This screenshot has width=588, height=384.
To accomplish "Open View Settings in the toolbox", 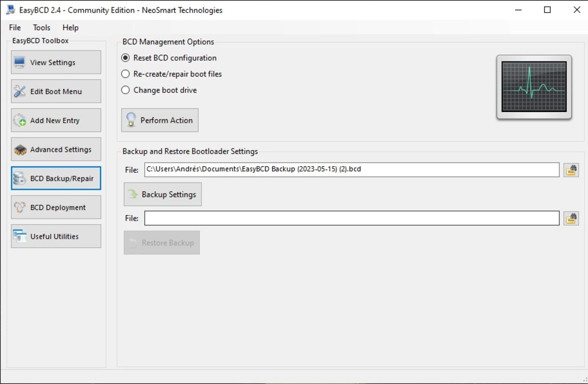I will pos(56,62).
